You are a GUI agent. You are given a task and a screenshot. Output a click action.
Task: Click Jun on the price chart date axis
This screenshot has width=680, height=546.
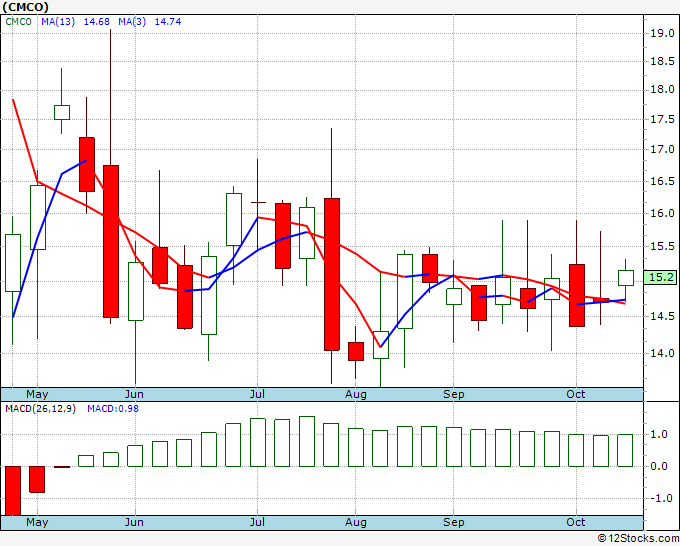[134, 394]
